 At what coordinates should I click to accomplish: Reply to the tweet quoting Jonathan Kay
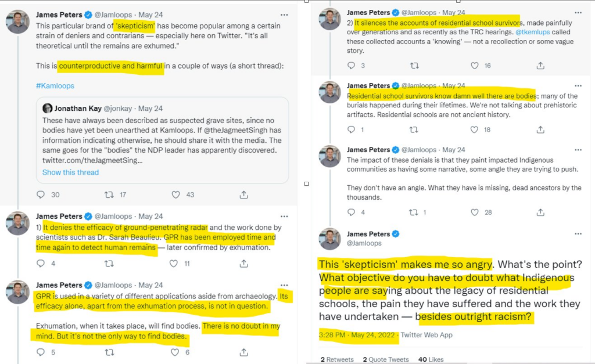[x=41, y=195]
